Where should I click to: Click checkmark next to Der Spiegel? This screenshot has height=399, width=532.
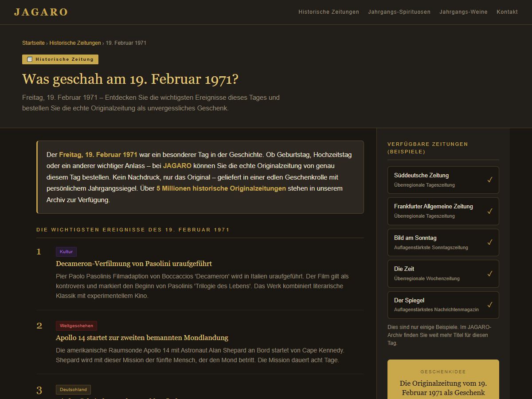coord(490,305)
